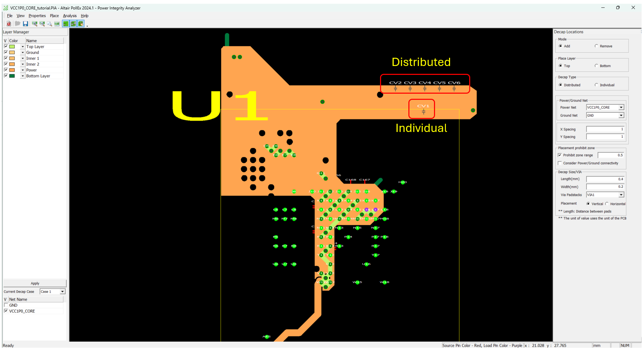The width and height of the screenshot is (644, 348).
Task: Open the Power Net dropdown
Action: (x=621, y=107)
